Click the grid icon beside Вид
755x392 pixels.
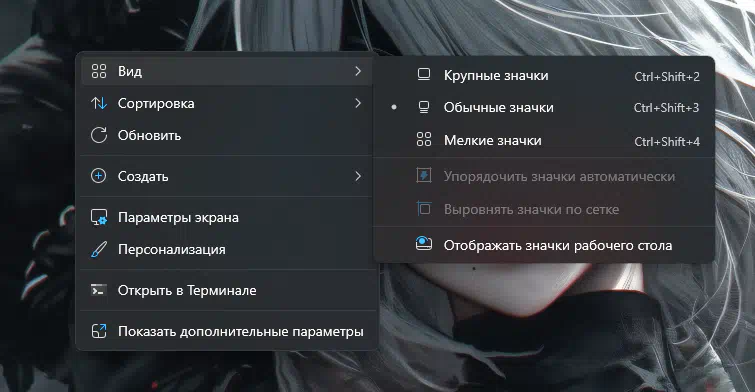pos(99,71)
